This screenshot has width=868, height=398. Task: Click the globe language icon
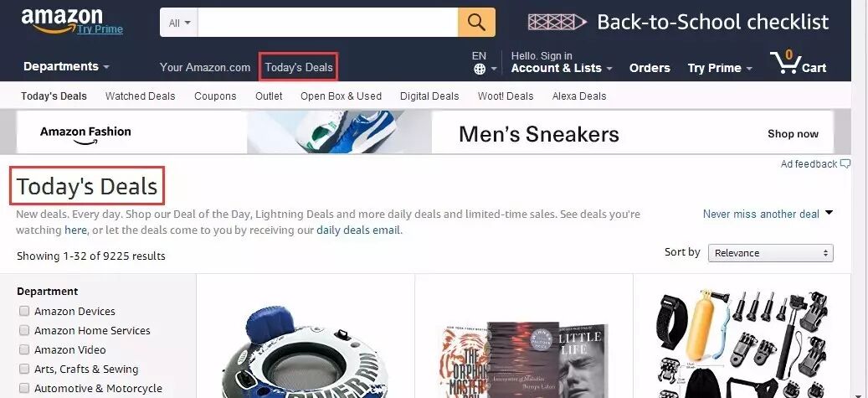click(x=480, y=69)
